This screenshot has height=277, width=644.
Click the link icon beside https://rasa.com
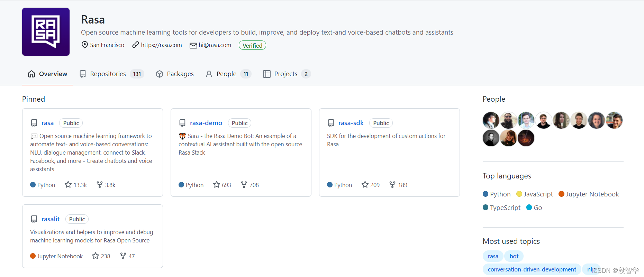click(136, 45)
